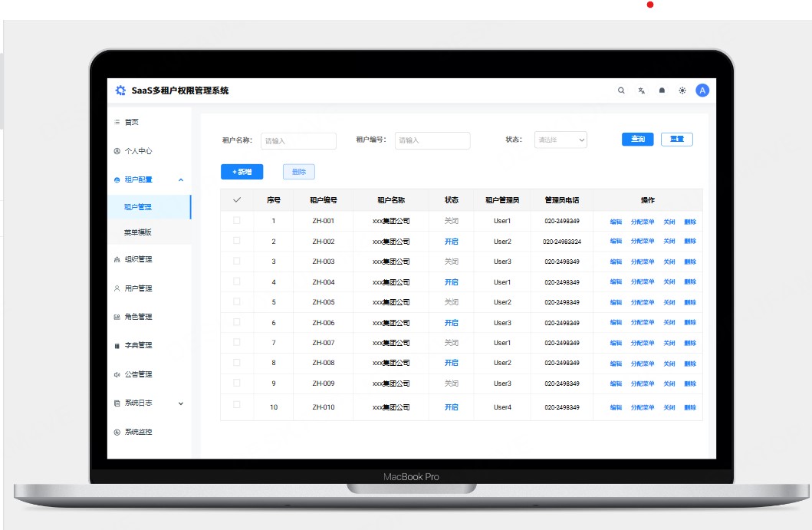This screenshot has height=530, width=812.
Task: Open user avatar A menu
Action: (702, 91)
